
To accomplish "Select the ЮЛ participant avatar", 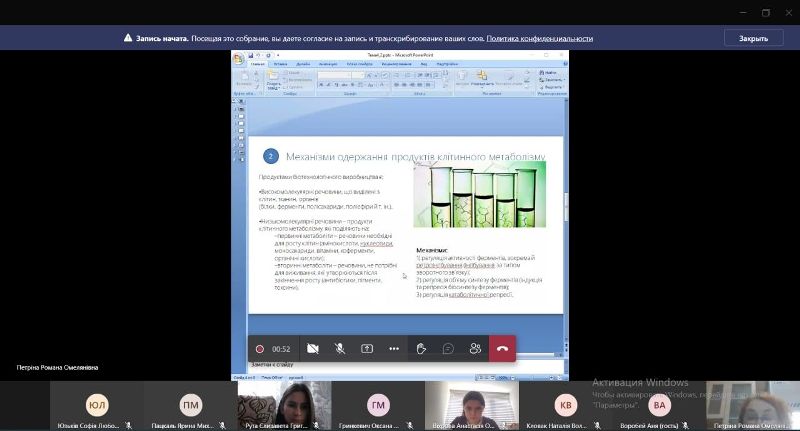I will coord(97,405).
